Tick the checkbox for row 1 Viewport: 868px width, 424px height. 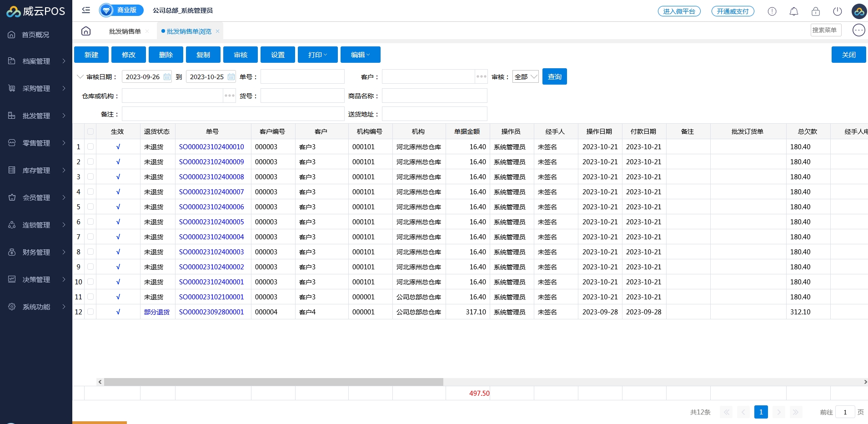90,146
